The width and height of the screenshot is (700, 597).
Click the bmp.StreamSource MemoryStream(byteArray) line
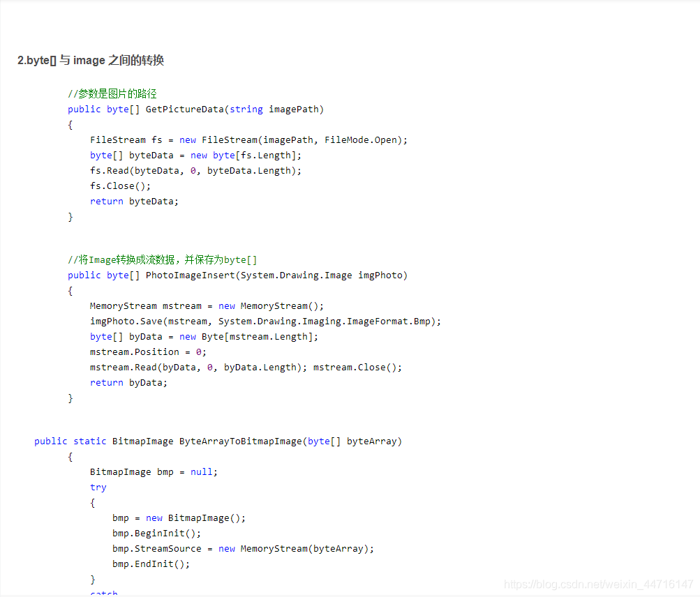[x=244, y=549]
